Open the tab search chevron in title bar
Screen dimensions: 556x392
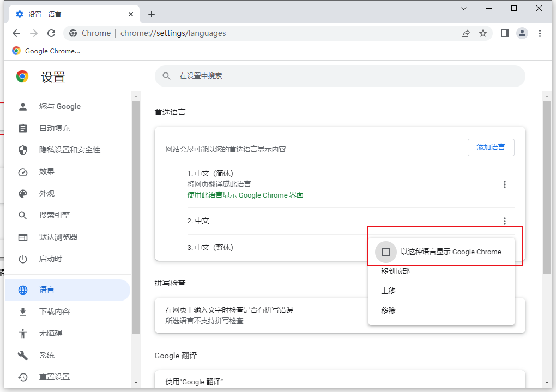464,8
